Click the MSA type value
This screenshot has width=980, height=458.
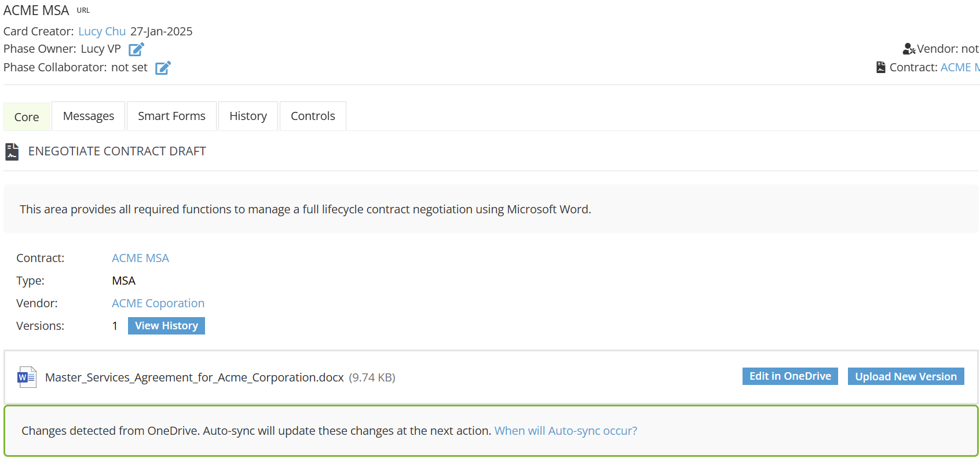(123, 281)
